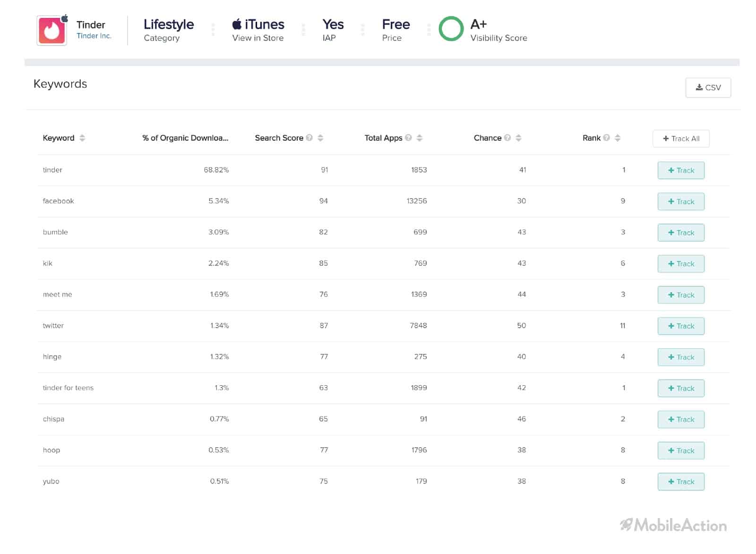
Task: Sort by Rank column arrows
Action: pos(618,138)
